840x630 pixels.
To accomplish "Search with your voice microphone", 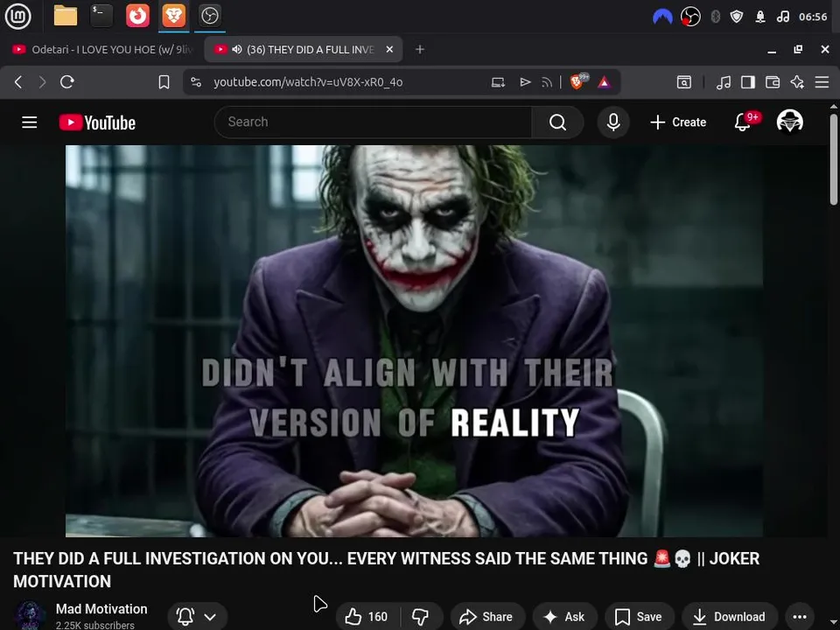I will point(613,122).
